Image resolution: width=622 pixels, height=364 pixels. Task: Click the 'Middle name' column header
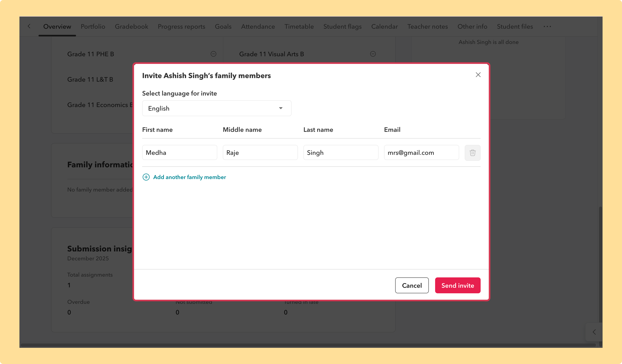pos(242,130)
